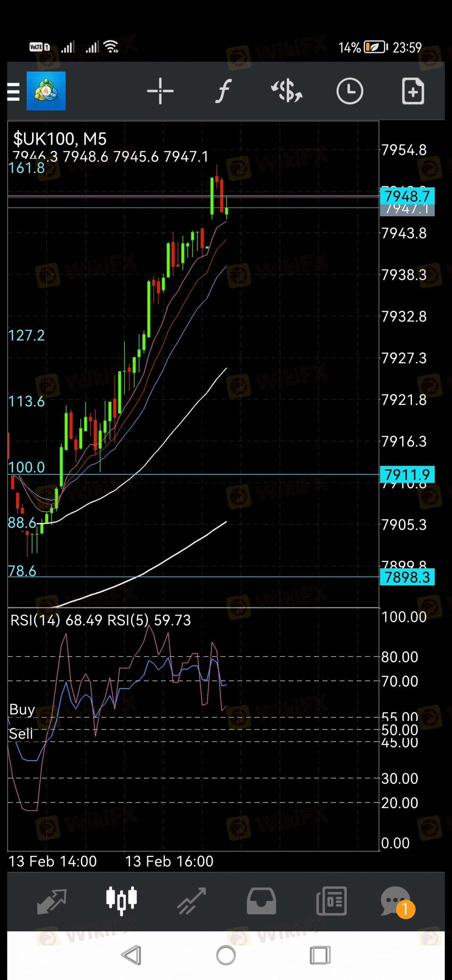The height and width of the screenshot is (980, 452).
Task: Tap the 78.6 Fibonacci level label
Action: click(x=22, y=571)
